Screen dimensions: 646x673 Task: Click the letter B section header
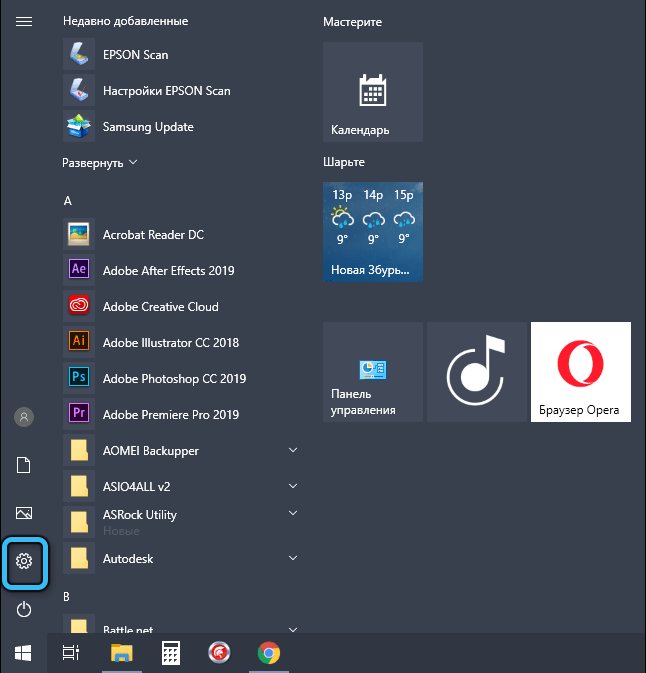[x=67, y=597]
